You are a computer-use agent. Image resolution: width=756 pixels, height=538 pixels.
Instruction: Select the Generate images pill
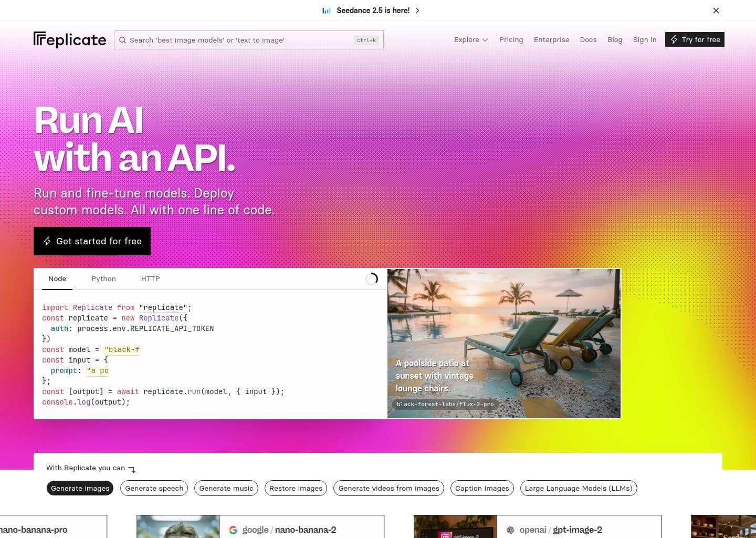coord(80,488)
